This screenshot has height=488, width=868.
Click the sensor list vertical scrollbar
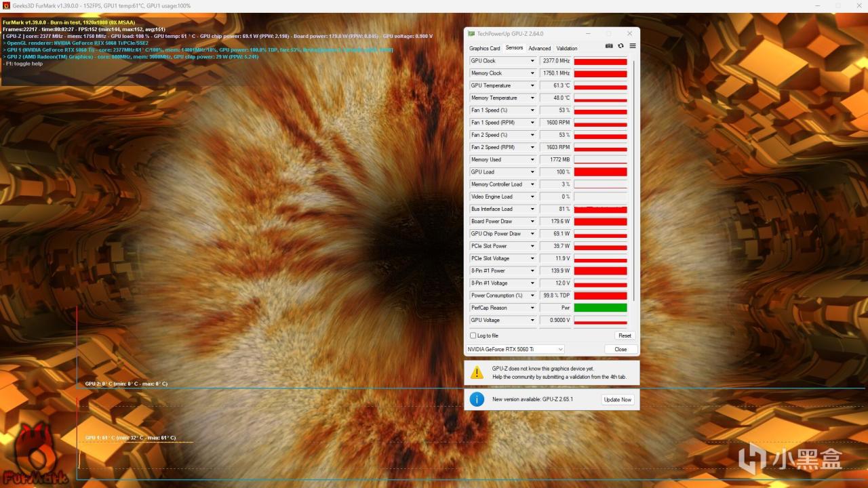point(634,180)
